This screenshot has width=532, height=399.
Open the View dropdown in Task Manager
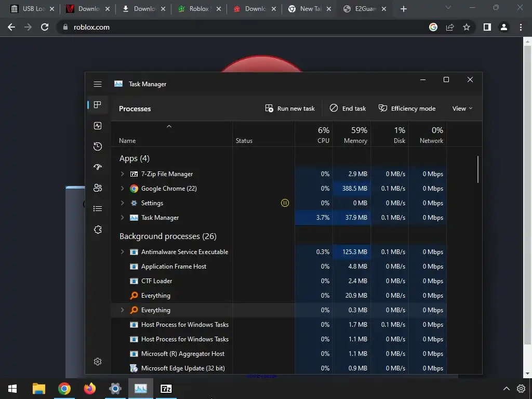tap(462, 108)
